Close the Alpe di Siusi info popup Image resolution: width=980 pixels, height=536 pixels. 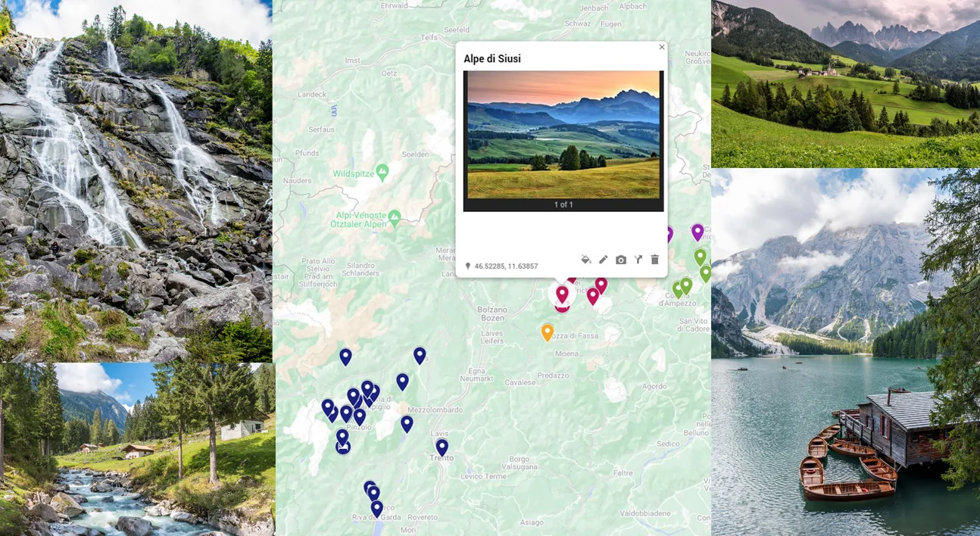pos(662,47)
